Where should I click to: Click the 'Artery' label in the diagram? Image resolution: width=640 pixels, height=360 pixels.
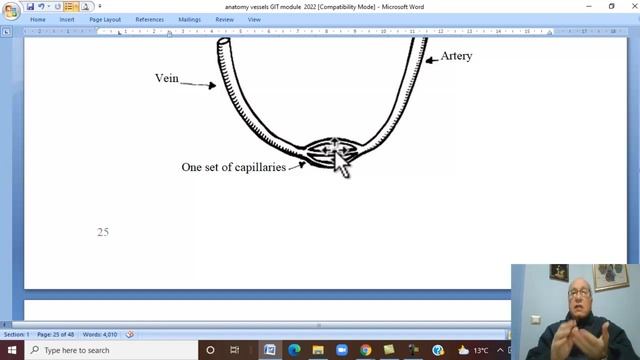click(456, 56)
